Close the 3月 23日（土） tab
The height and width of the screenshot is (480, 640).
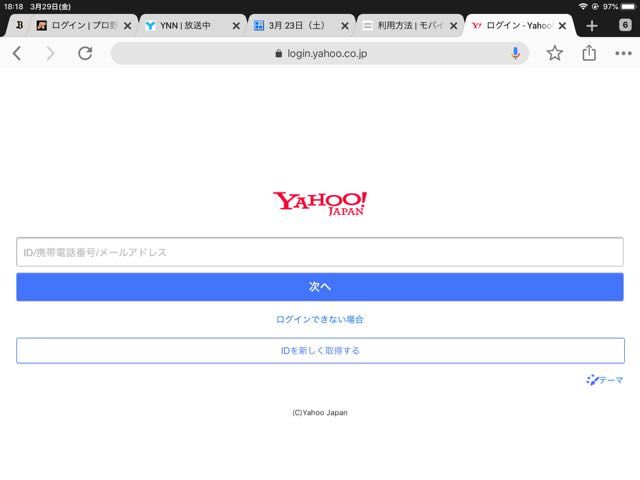[x=345, y=26]
